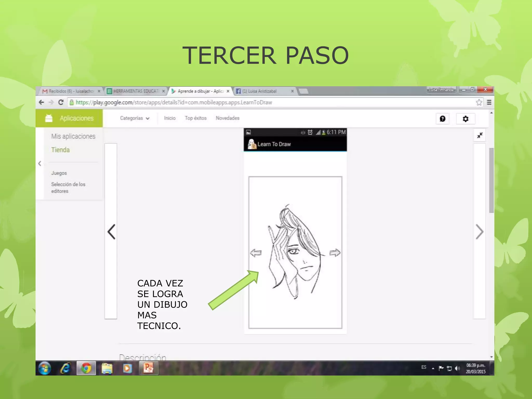Click the browser back arrow button
532x399 pixels.
tap(41, 102)
